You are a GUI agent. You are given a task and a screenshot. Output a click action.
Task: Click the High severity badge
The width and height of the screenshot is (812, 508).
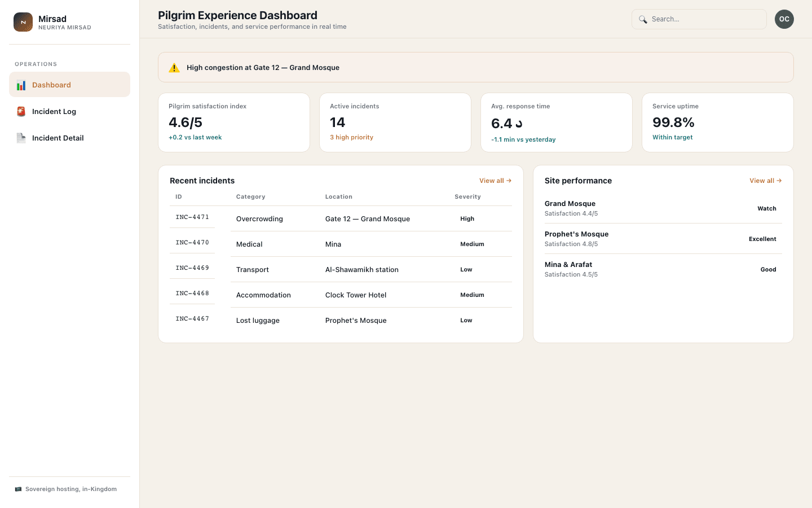(467, 219)
